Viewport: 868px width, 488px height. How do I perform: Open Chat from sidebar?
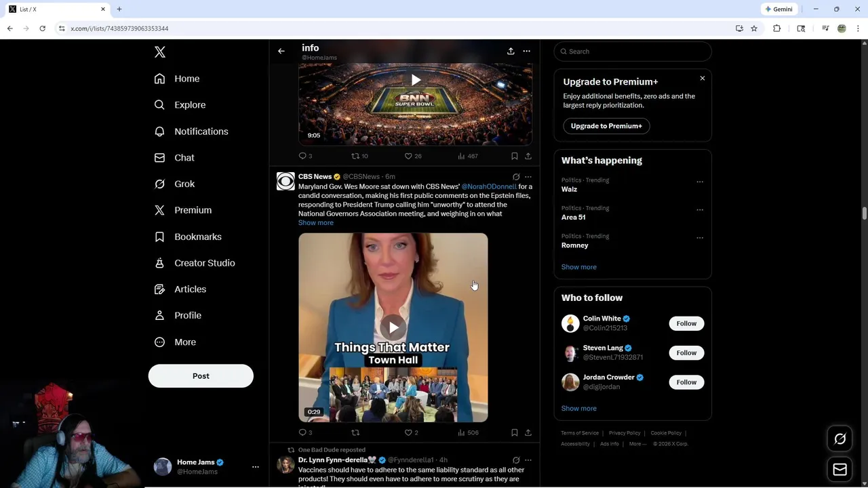tap(174, 158)
